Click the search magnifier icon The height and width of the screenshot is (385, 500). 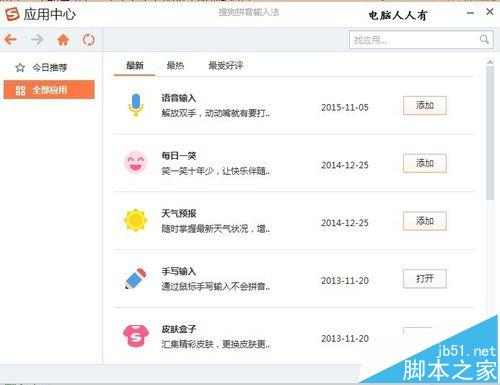click(x=484, y=40)
